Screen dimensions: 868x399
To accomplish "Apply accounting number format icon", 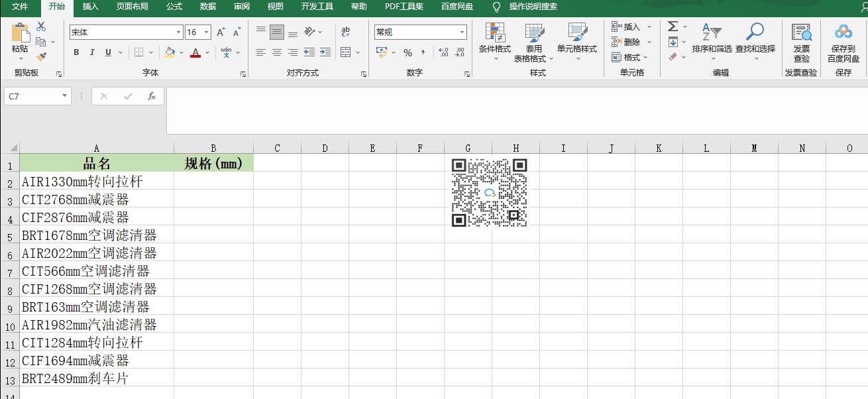I will click(x=382, y=52).
